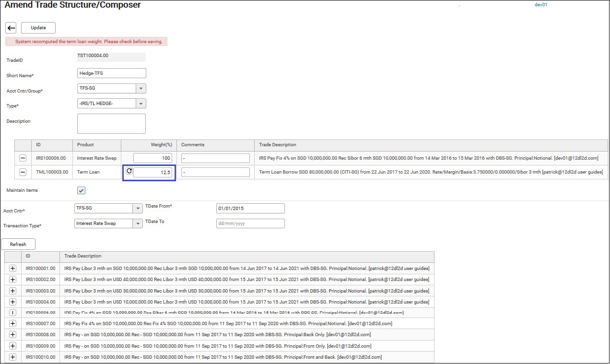Image resolution: width=610 pixels, height=364 pixels.
Task: Click the Short Name input field
Action: pos(111,73)
